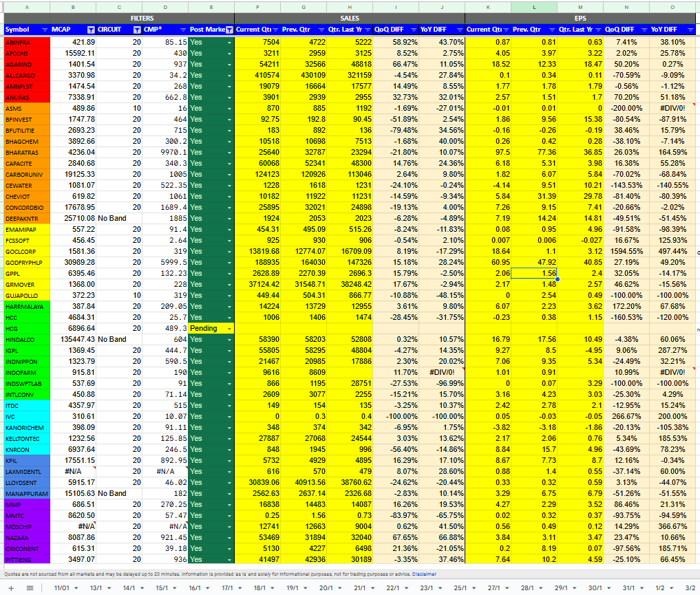Expand the Pending dropdown in HCG row
This screenshot has width=700, height=595.
[x=229, y=329]
